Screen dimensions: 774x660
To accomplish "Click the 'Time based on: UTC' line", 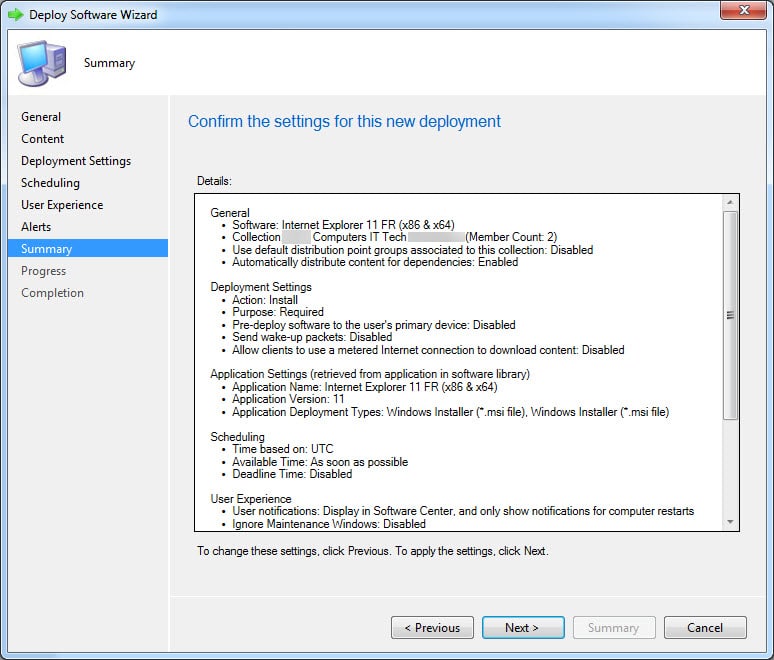I will click(x=283, y=449).
